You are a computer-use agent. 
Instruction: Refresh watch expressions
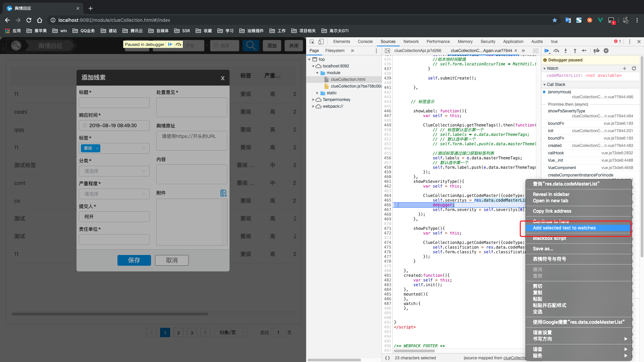tap(634, 68)
